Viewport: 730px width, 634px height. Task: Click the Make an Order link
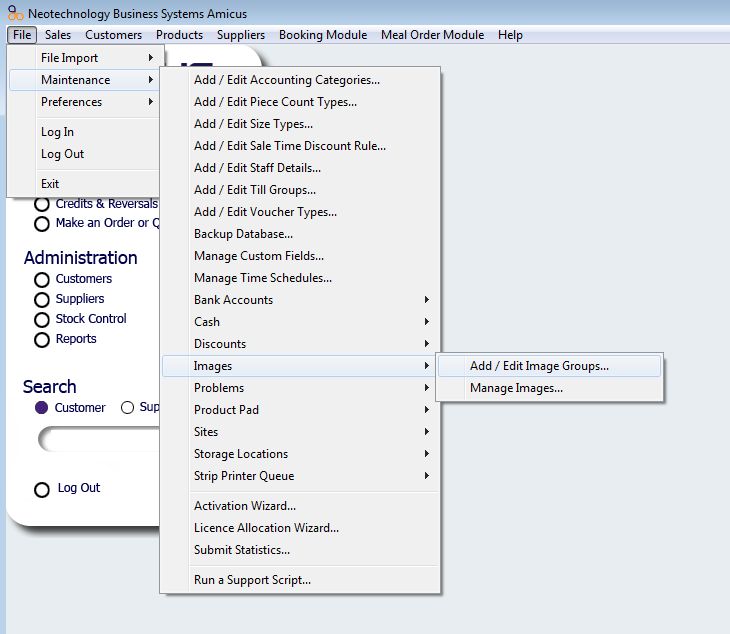pos(107,223)
